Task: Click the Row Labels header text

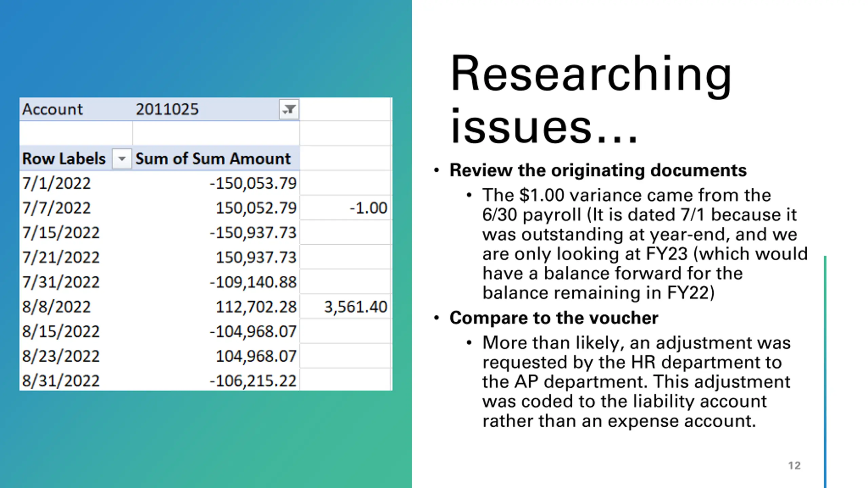Action: pyautogui.click(x=64, y=159)
